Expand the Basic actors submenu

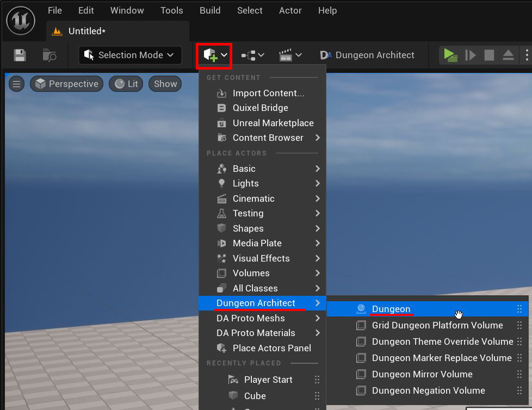click(262, 169)
